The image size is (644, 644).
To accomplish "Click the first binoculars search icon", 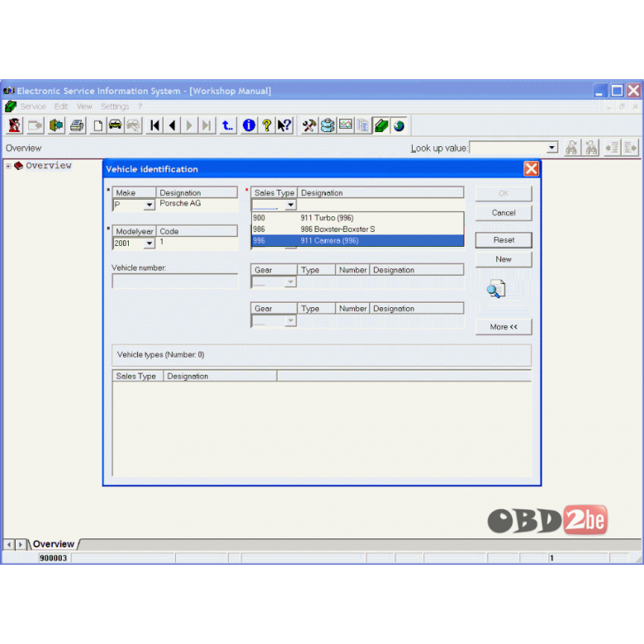I will pos(571,148).
